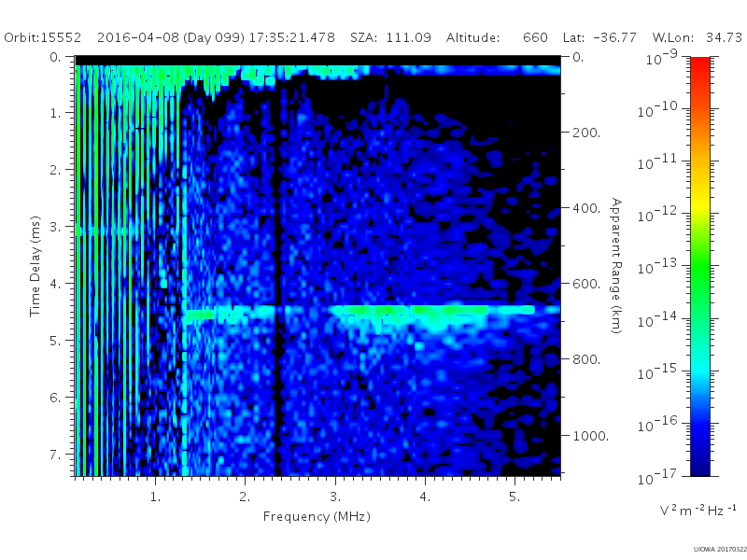
Task: Click the W.Lon: 34.73 value
Action: click(698, 37)
